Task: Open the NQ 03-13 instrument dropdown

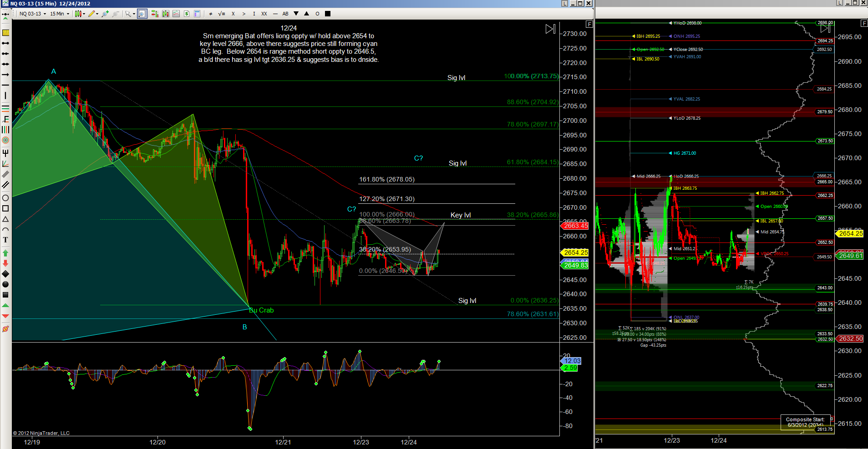Action: pos(32,14)
